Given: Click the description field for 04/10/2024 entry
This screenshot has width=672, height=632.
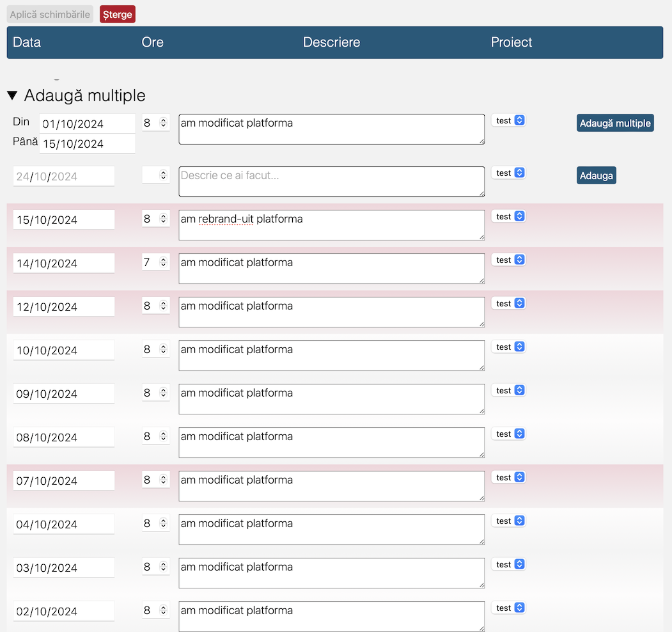Looking at the screenshot, I should pyautogui.click(x=332, y=530).
